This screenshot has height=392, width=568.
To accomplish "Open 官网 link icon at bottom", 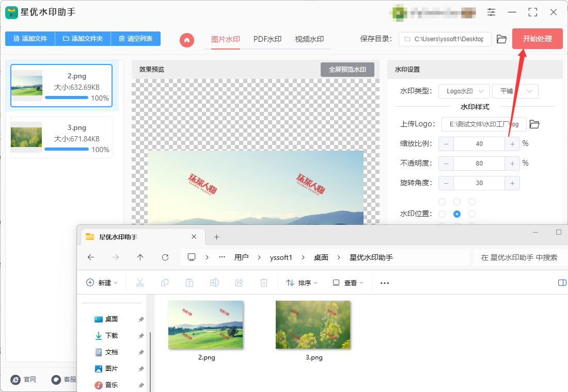I will [x=15, y=379].
